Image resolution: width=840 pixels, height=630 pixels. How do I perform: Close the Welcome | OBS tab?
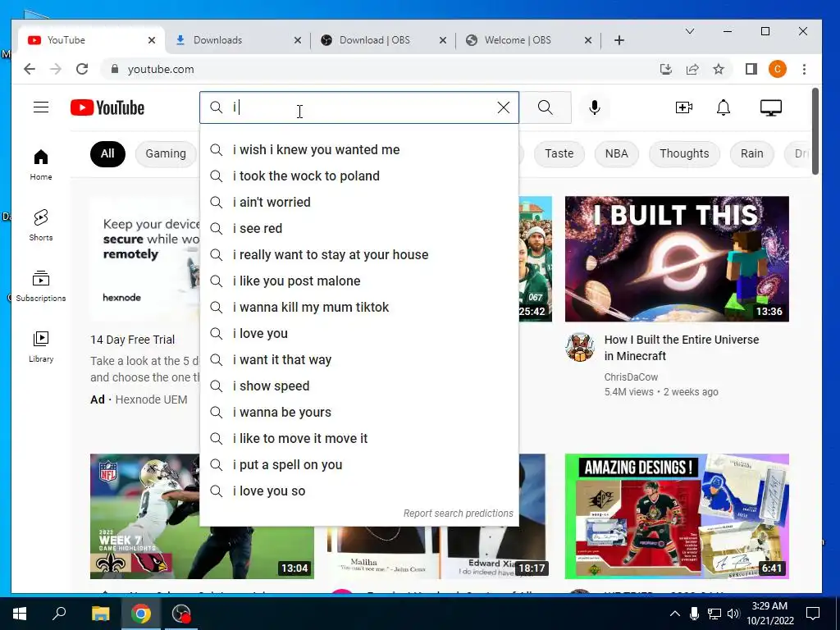click(588, 40)
